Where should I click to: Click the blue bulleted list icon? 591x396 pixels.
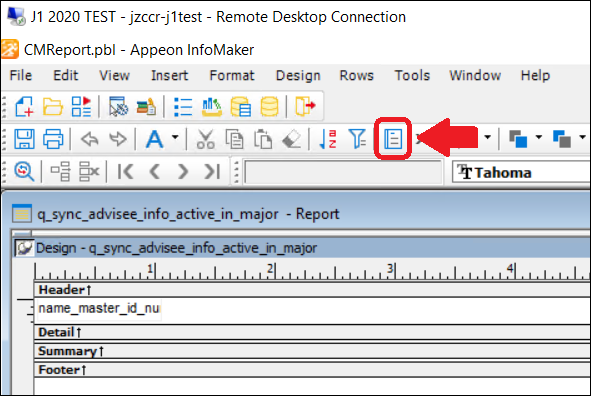pyautogui.click(x=183, y=106)
